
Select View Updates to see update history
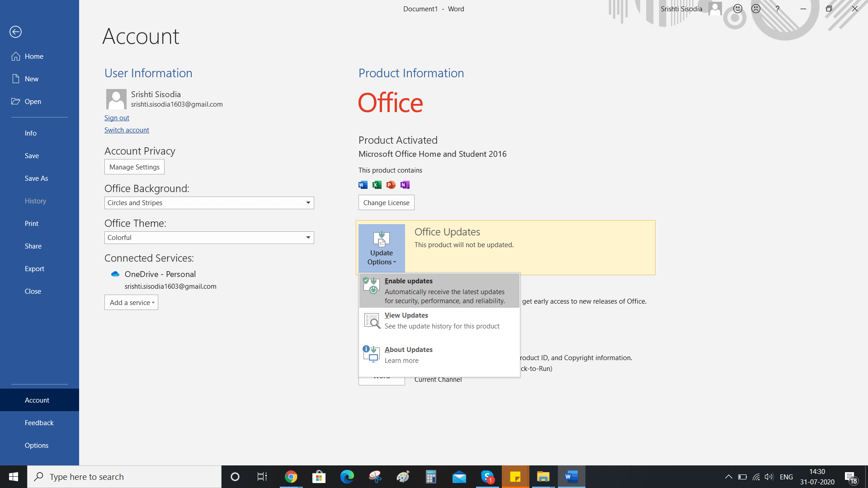(439, 320)
